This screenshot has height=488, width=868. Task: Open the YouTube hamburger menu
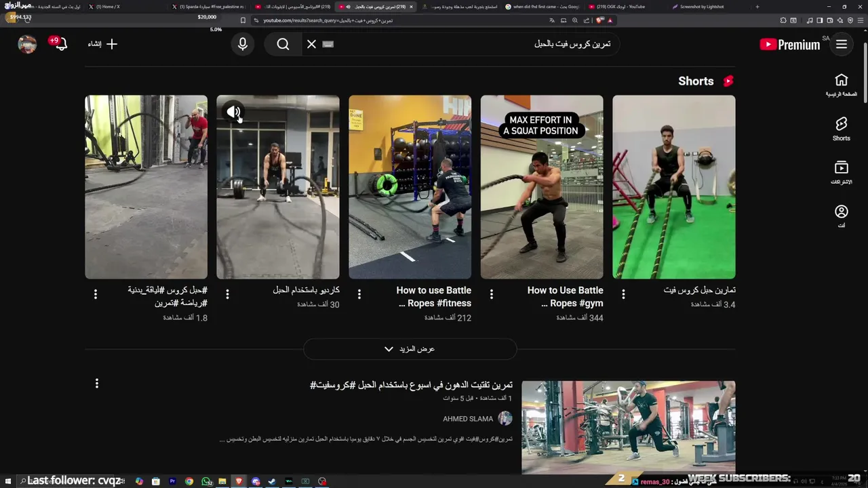point(842,44)
